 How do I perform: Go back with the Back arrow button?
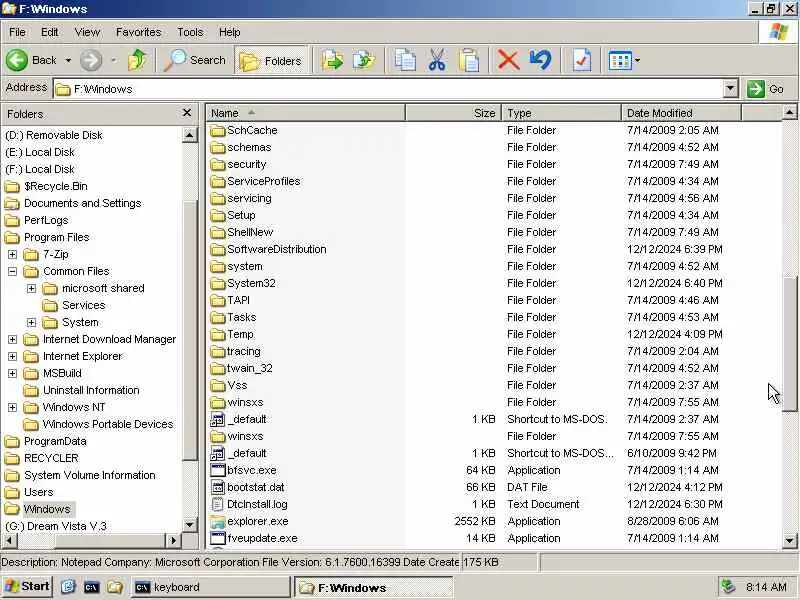[x=31, y=60]
